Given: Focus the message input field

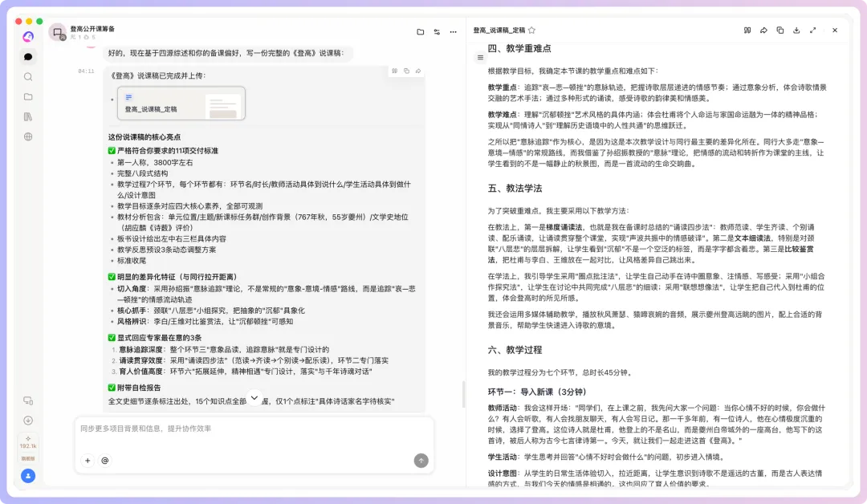Looking at the screenshot, I should click(254, 429).
